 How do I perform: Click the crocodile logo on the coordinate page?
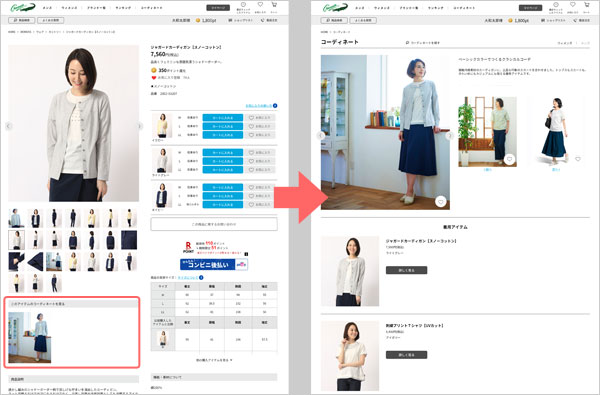335,7
